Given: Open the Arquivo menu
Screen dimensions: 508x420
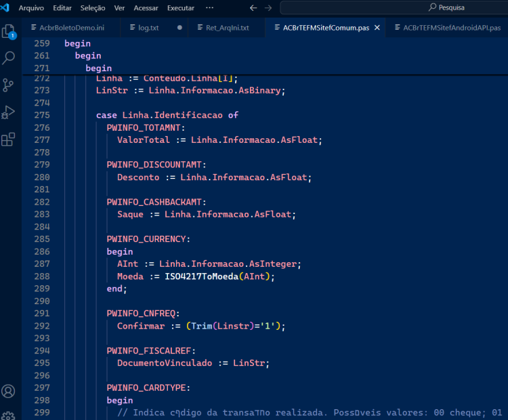Looking at the screenshot, I should point(31,7).
